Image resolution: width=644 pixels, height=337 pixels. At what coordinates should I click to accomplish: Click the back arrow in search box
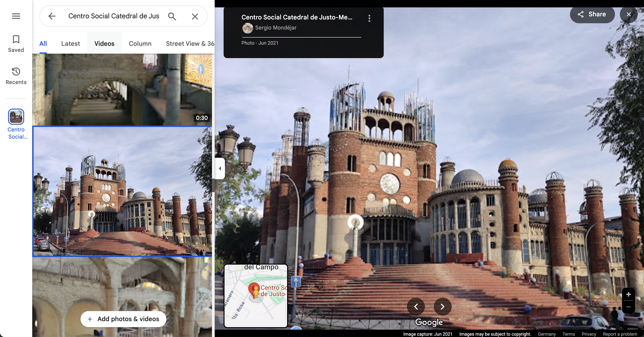[52, 16]
